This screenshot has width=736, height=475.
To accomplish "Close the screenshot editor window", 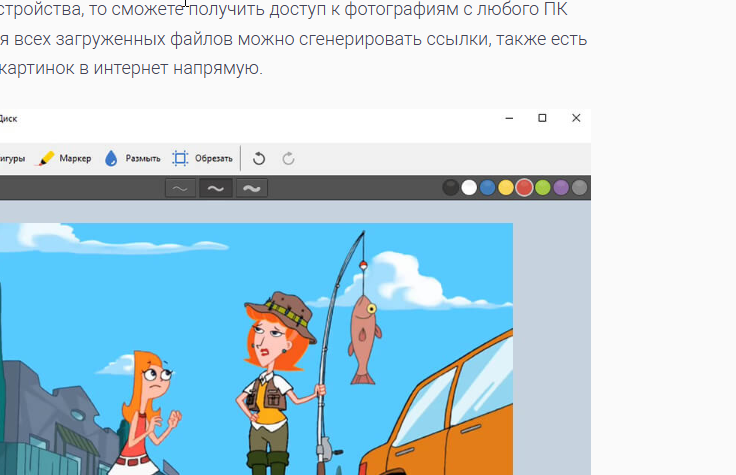I will tap(576, 118).
